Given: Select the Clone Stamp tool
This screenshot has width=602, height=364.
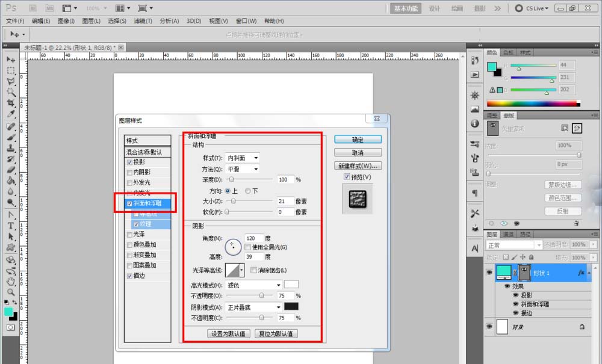Looking at the screenshot, I should [x=11, y=148].
